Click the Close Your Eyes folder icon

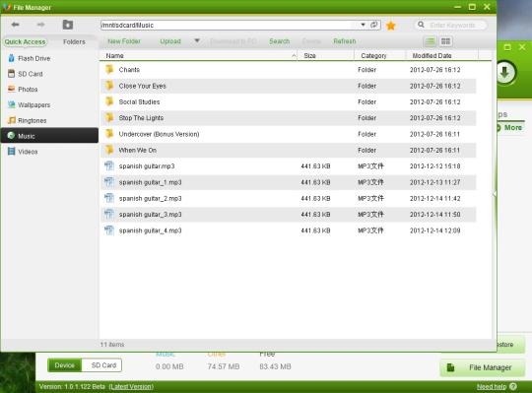tap(109, 86)
